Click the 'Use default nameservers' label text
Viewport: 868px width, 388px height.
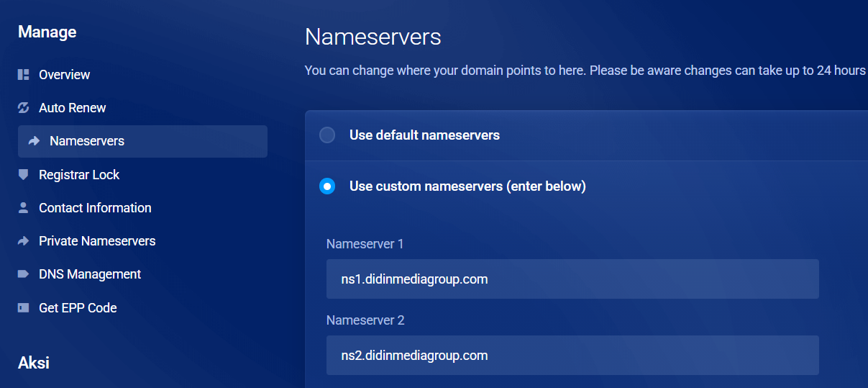pos(424,135)
